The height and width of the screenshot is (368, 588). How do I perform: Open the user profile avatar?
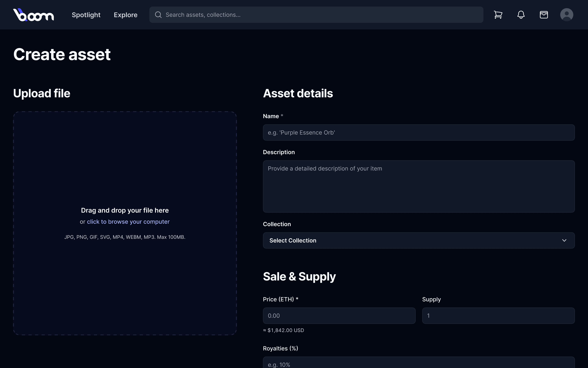pyautogui.click(x=567, y=15)
